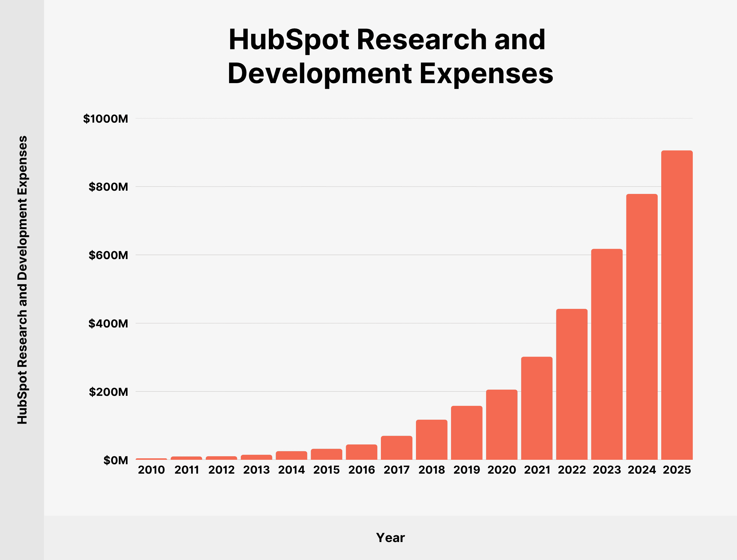Click the 2010 x-axis label

151,470
